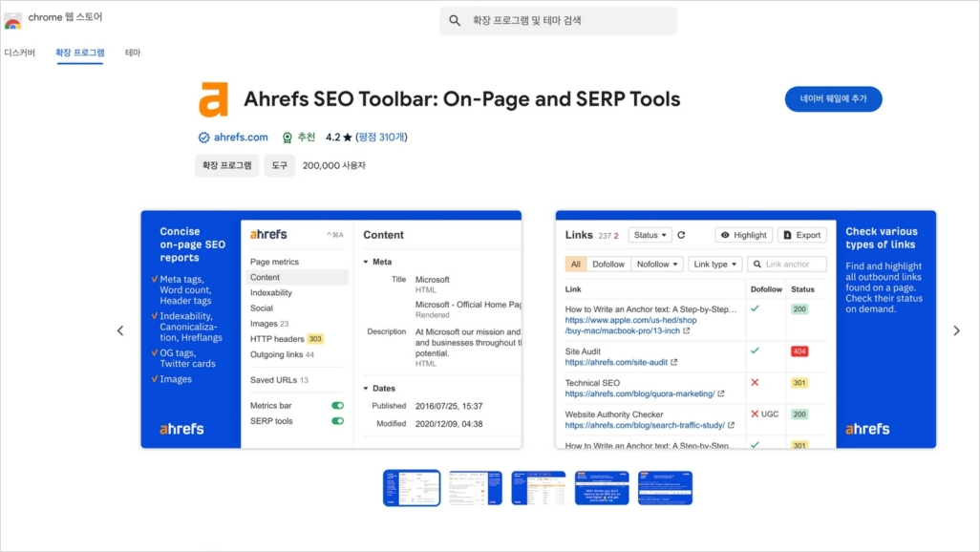The width and height of the screenshot is (980, 552).
Task: Collapse the Meta section
Action: [x=366, y=262]
